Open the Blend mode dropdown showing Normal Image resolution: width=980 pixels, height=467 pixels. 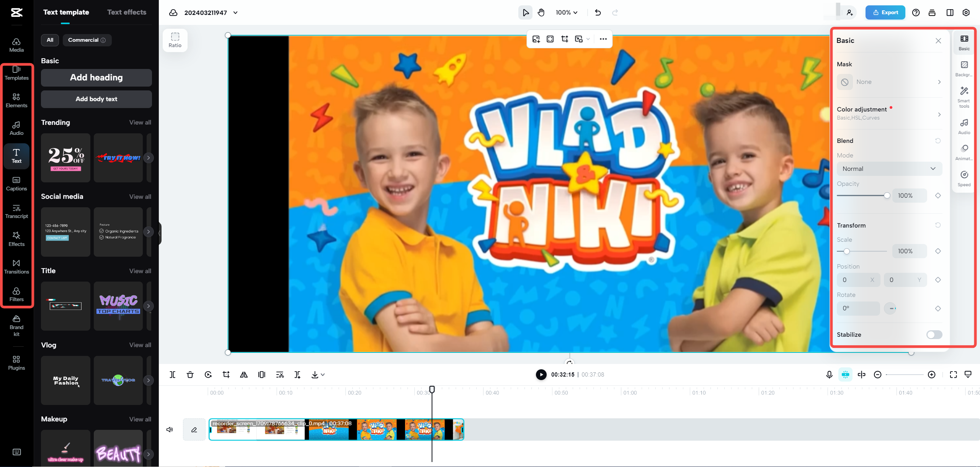[x=889, y=169]
